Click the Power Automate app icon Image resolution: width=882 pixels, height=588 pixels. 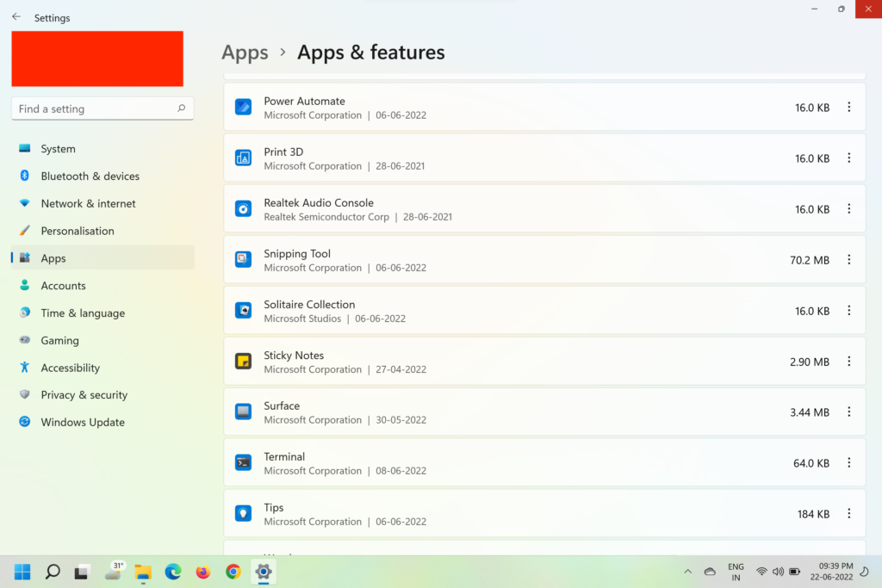(244, 108)
